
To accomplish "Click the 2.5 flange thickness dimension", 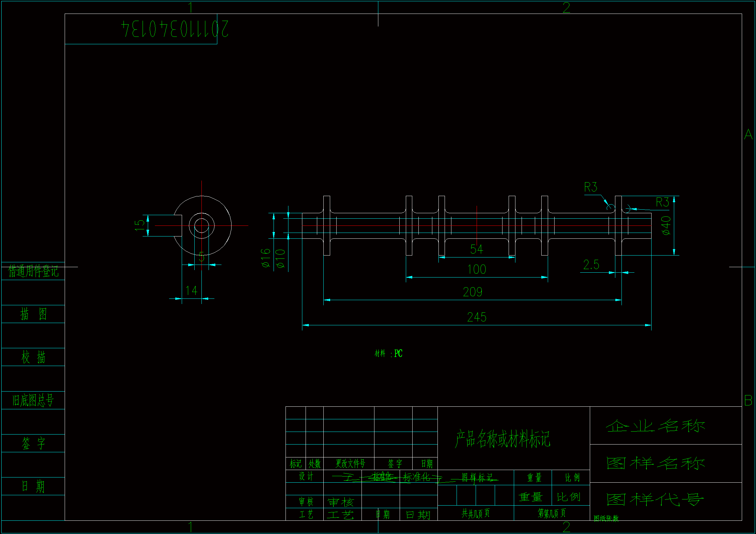I will [x=591, y=265].
